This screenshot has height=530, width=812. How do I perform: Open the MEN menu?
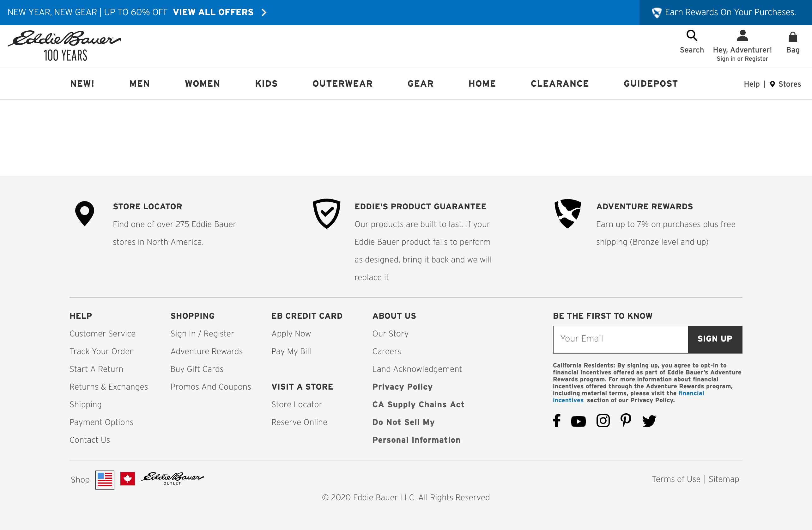point(140,84)
